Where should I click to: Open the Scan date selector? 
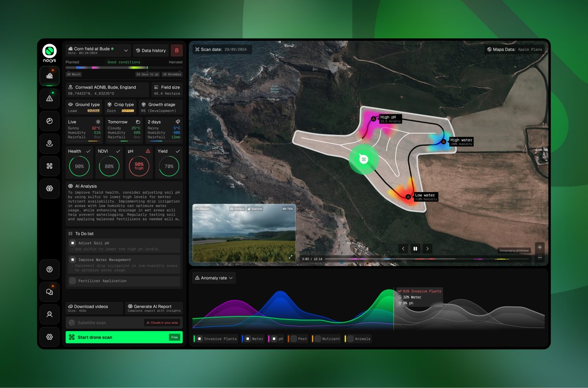tap(222, 49)
